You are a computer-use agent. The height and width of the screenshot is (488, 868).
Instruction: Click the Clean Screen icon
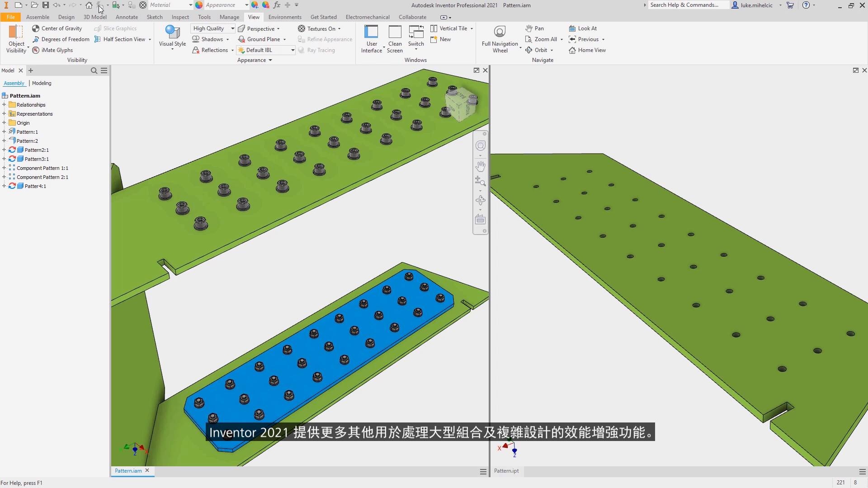point(395,33)
